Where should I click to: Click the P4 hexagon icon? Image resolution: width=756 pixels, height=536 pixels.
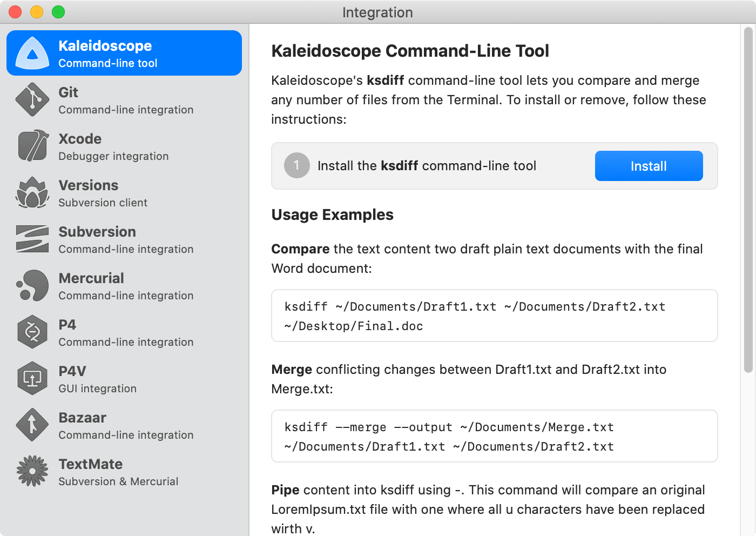coord(32,332)
